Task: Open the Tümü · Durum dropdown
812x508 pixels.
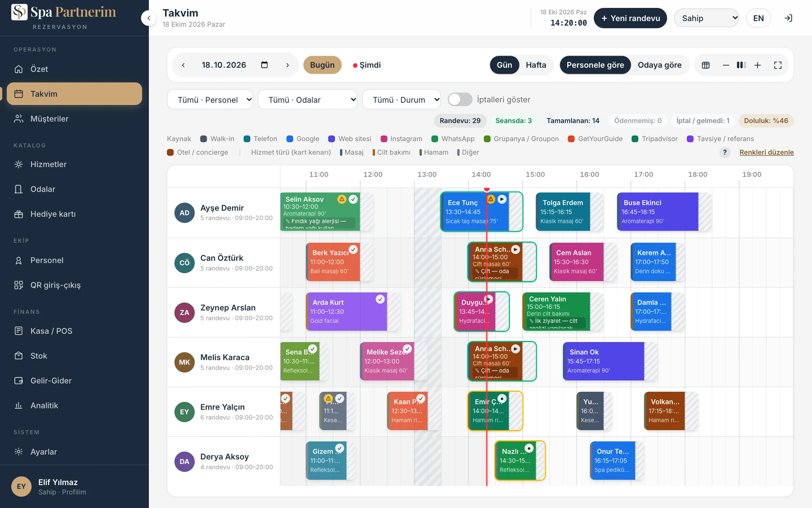Action: pos(401,99)
